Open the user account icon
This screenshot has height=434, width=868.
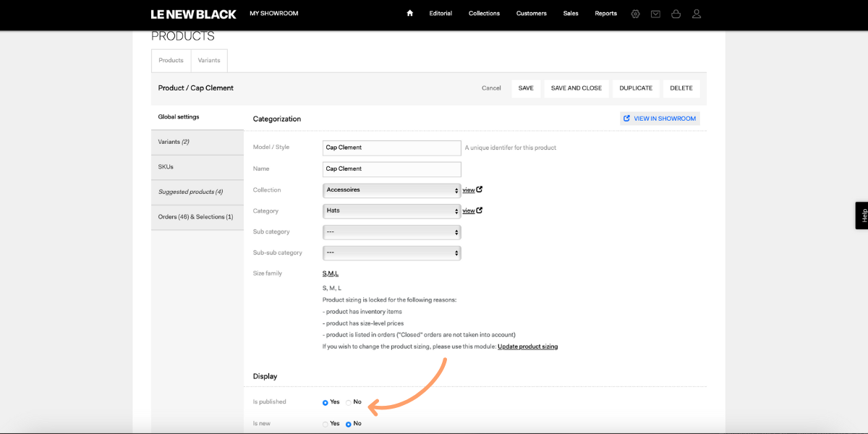click(697, 14)
